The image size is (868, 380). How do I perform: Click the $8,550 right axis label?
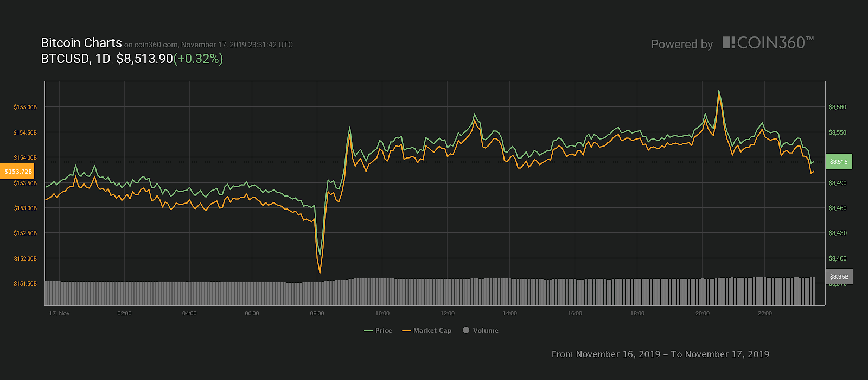click(x=838, y=132)
